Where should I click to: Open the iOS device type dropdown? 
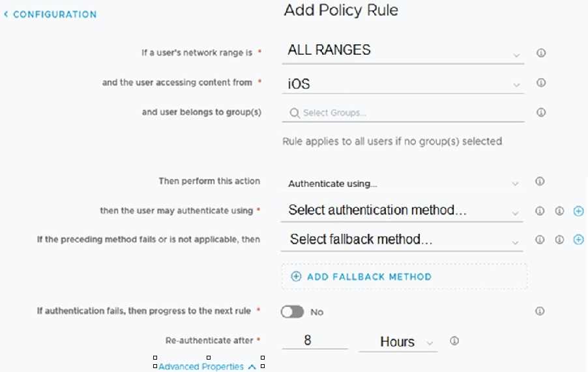(x=403, y=84)
